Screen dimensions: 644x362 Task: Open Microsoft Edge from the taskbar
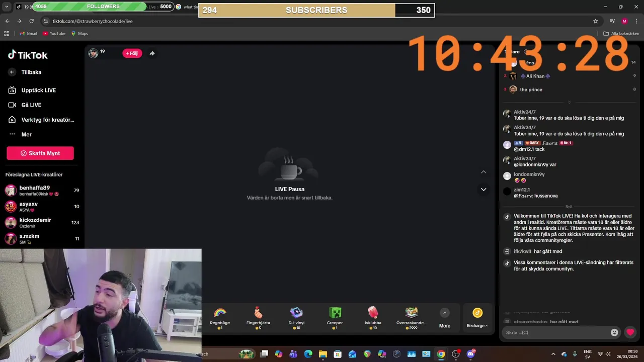[x=308, y=354]
